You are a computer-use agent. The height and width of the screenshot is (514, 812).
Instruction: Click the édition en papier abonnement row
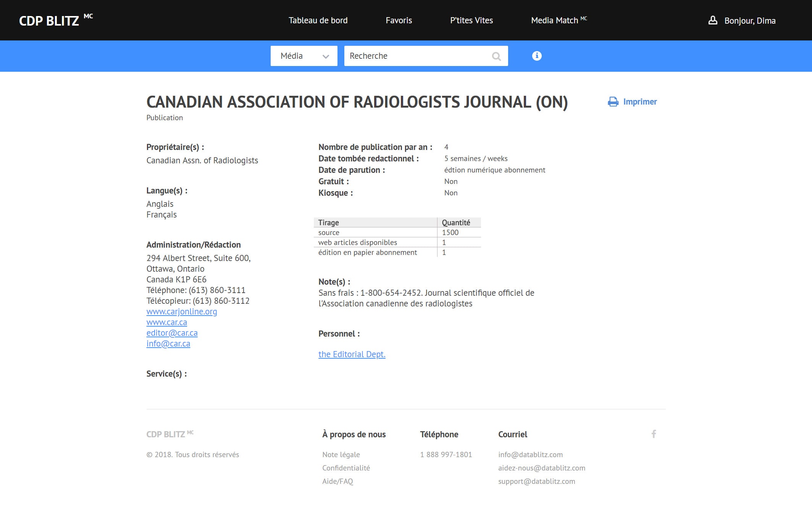coord(397,252)
